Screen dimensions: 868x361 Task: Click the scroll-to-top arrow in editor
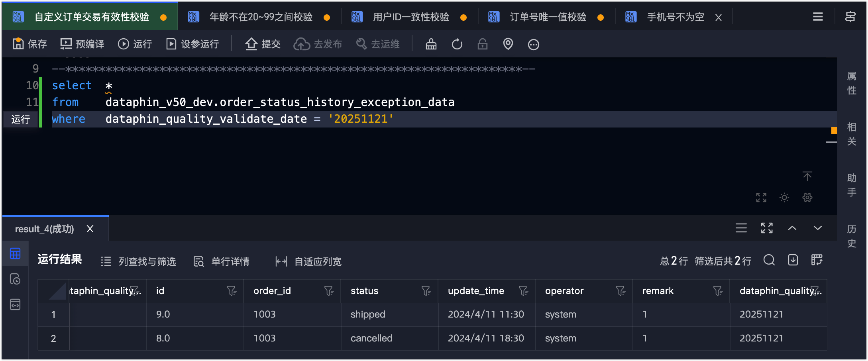(x=807, y=176)
